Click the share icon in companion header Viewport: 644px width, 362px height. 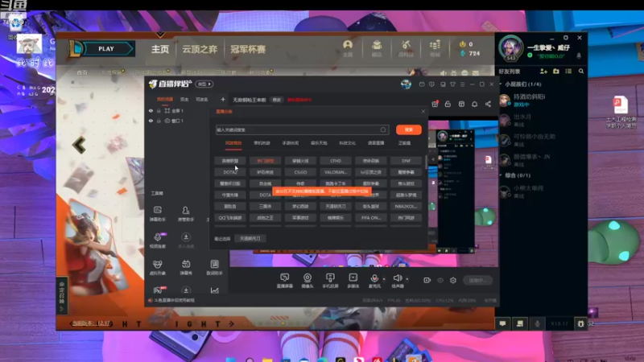(488, 104)
